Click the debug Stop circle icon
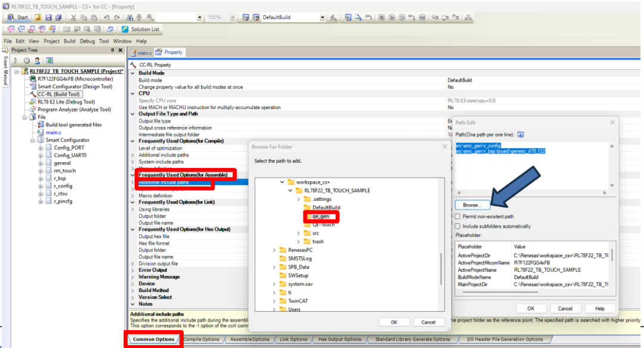644x348 pixels. pyautogui.click(x=382, y=17)
